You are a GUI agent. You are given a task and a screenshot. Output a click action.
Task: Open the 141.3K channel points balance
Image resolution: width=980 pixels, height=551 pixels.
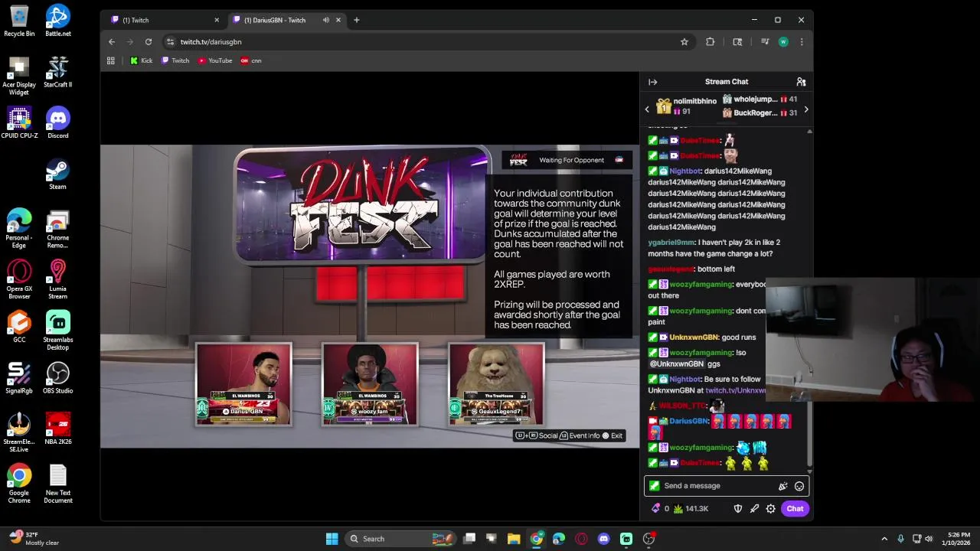coord(691,509)
